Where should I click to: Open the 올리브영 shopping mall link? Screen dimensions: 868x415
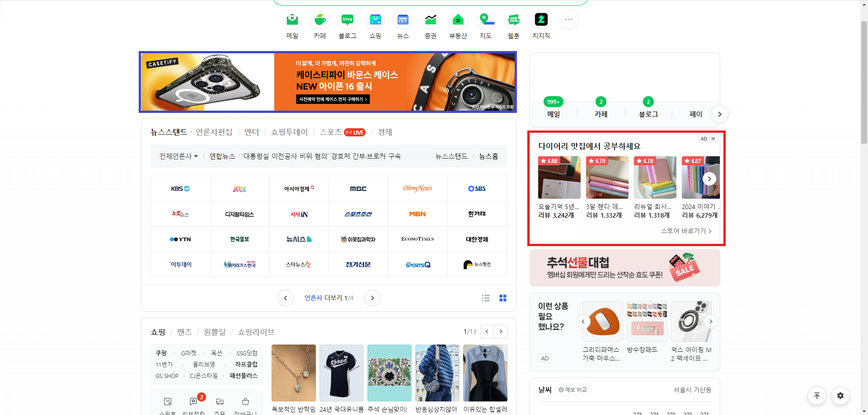click(204, 364)
